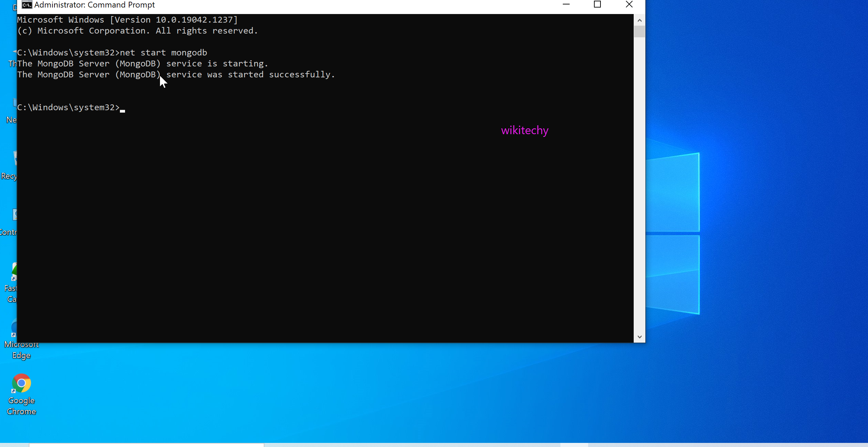
Task: Minimize the Command Prompt window
Action: tap(567, 4)
